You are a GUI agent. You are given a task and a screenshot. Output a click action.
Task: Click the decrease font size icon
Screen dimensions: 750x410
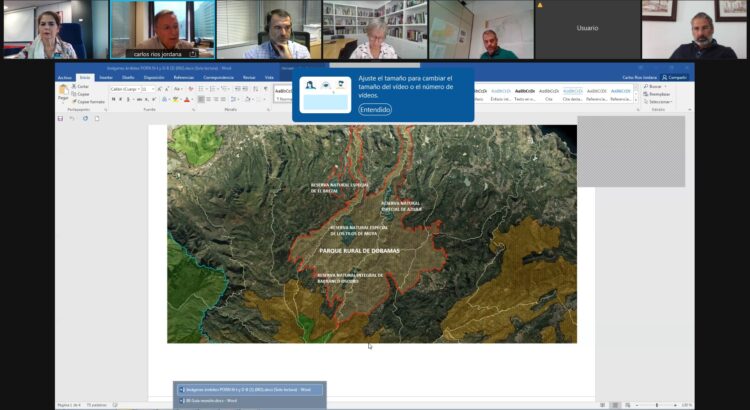[x=167, y=89]
